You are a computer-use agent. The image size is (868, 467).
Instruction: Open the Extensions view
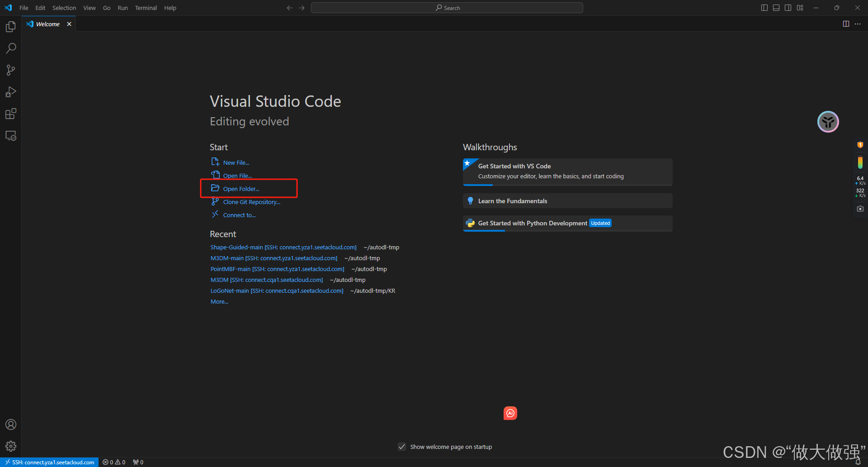(x=11, y=114)
